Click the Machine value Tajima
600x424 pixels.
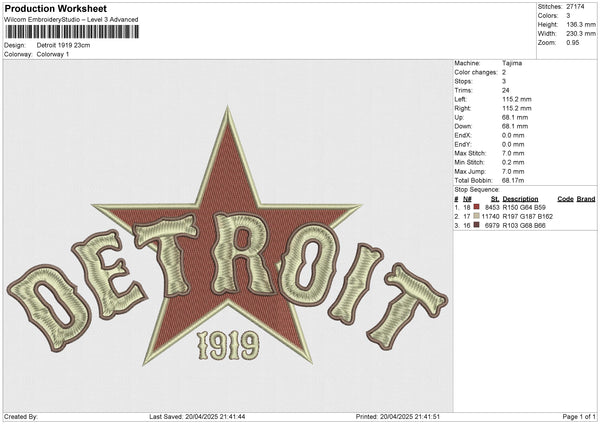point(511,63)
